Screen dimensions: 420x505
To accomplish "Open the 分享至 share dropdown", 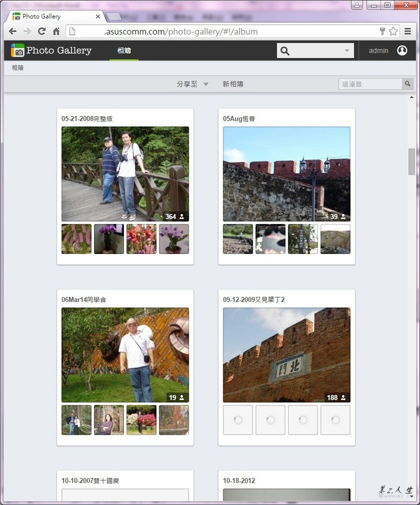I will (x=193, y=84).
